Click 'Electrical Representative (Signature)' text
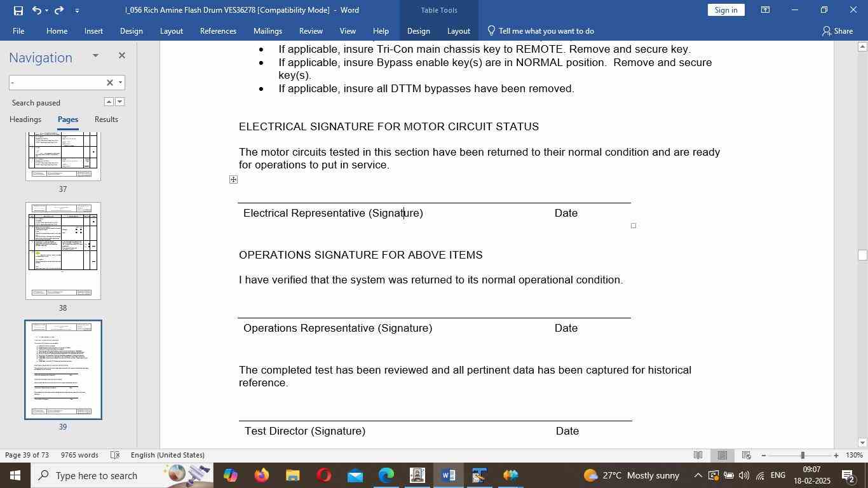 point(333,213)
